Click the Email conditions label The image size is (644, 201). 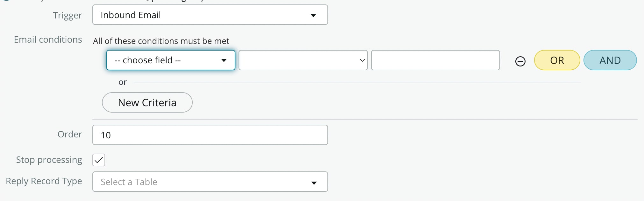(48, 39)
